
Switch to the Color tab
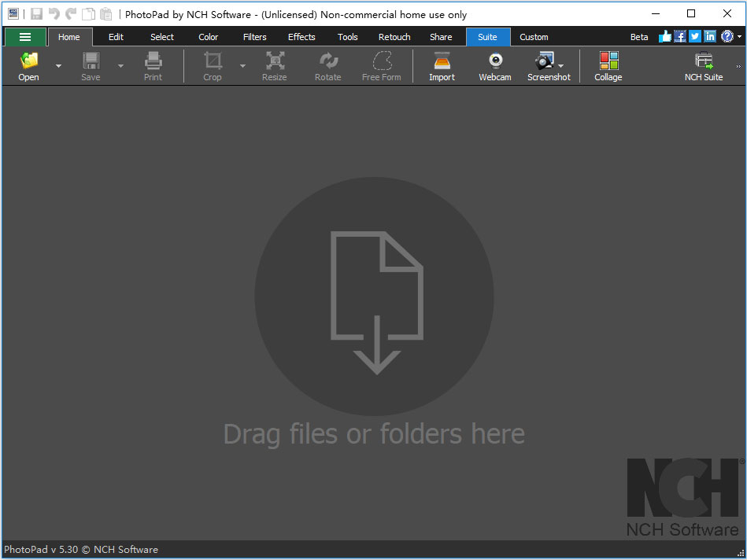tap(208, 37)
